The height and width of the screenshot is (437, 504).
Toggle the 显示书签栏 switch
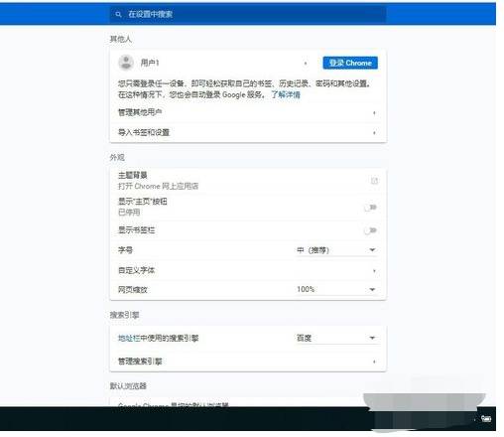[x=370, y=230]
